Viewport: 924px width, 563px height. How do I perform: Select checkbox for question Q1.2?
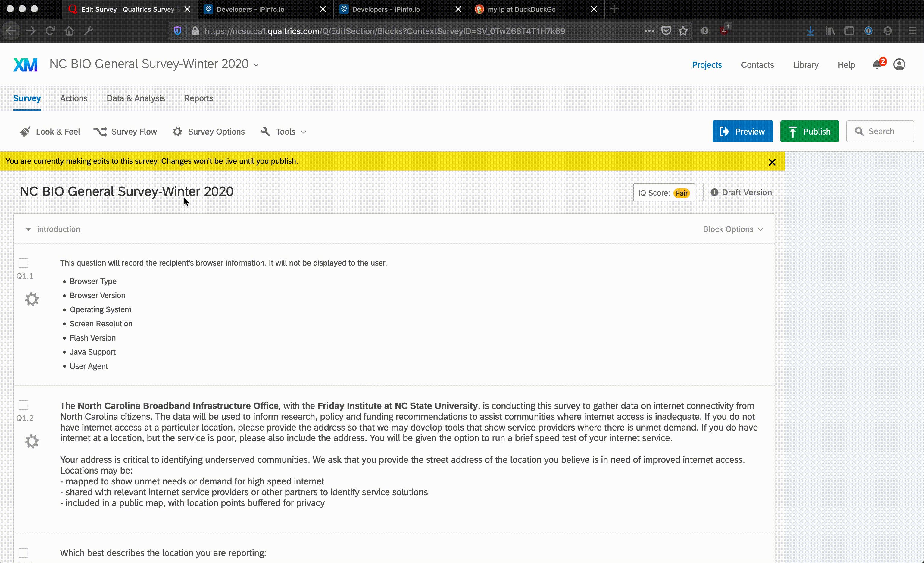click(23, 405)
